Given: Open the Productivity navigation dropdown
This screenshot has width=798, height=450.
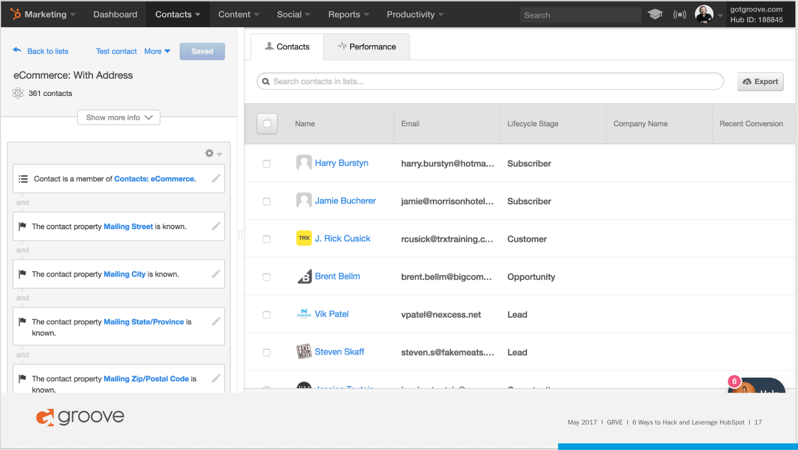Looking at the screenshot, I should point(415,14).
